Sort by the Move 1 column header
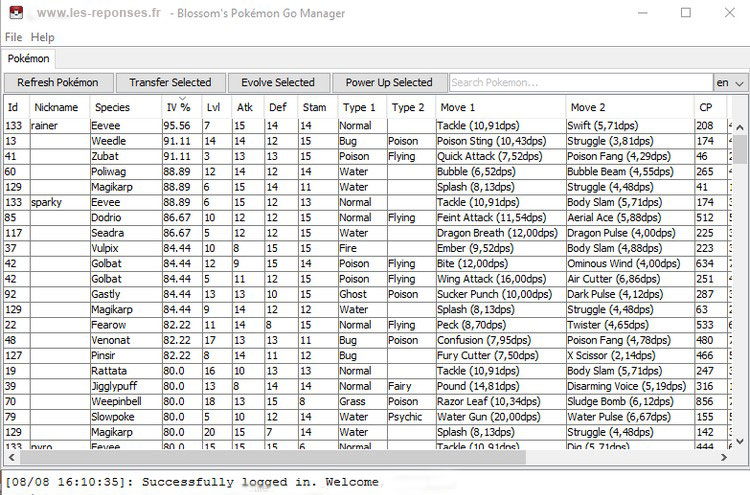 coord(500,107)
